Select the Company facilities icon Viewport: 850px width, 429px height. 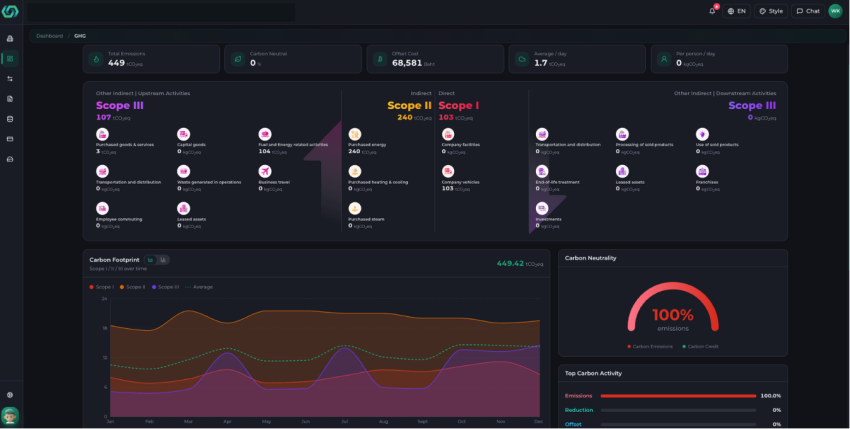point(448,134)
